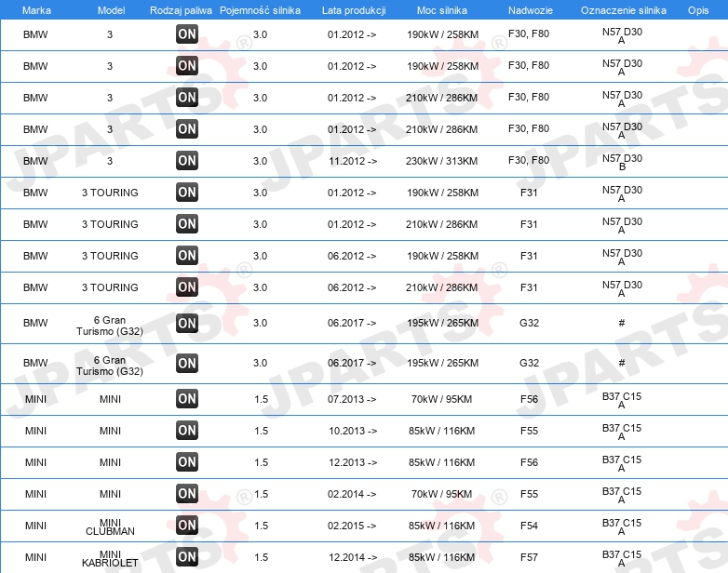
Task: Select F31 cell in 3 TOURING 01.2012 190kW row
Action: point(529,193)
